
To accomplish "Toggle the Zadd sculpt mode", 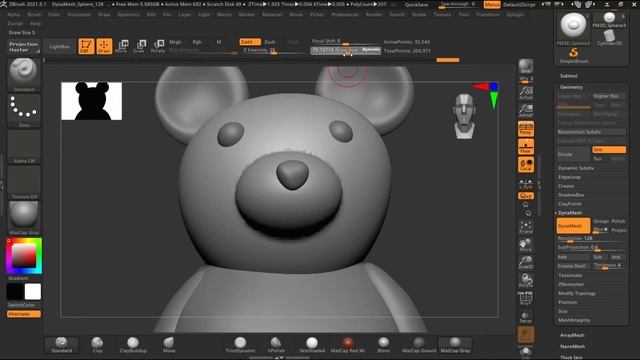I will coord(250,42).
